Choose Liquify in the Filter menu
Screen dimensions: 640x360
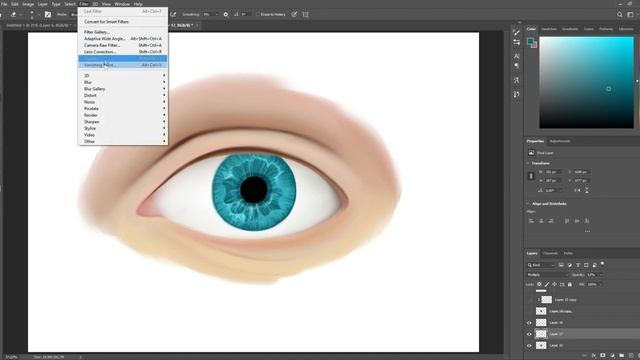tap(123, 58)
